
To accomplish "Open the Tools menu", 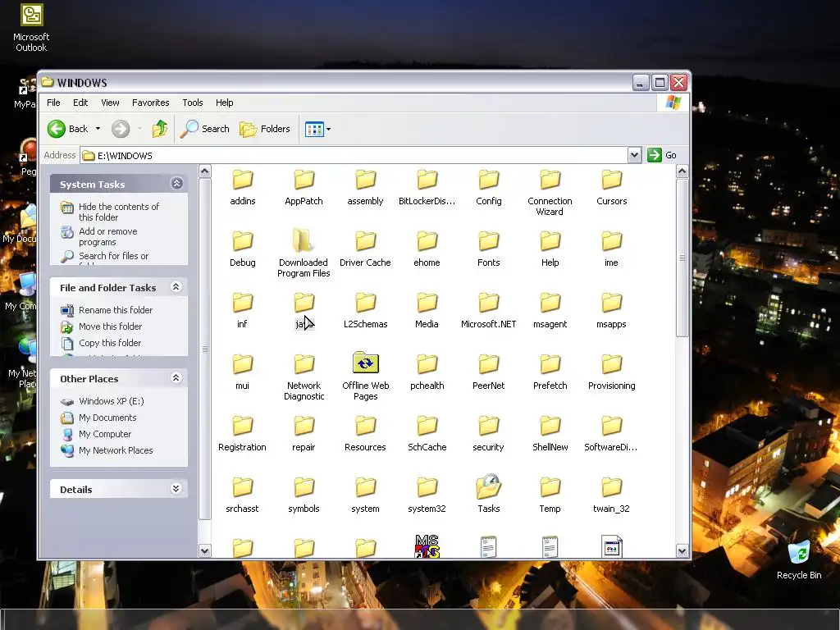I will tap(192, 103).
